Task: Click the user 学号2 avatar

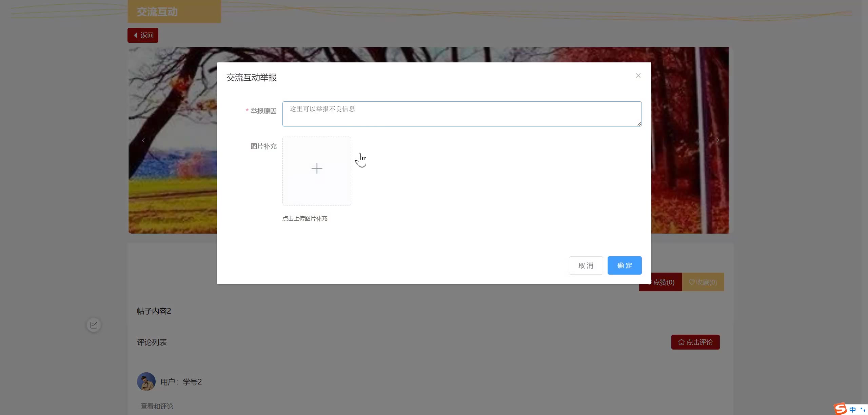Action: point(146,381)
